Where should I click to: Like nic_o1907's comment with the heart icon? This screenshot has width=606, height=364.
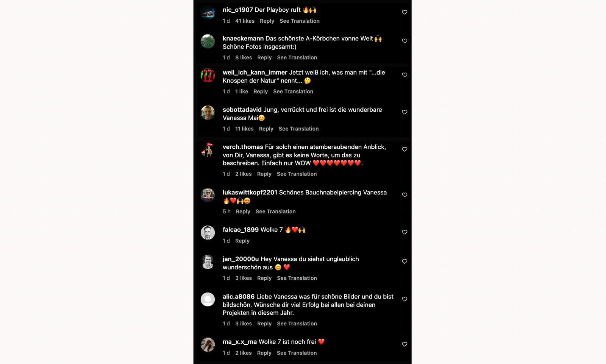(405, 12)
